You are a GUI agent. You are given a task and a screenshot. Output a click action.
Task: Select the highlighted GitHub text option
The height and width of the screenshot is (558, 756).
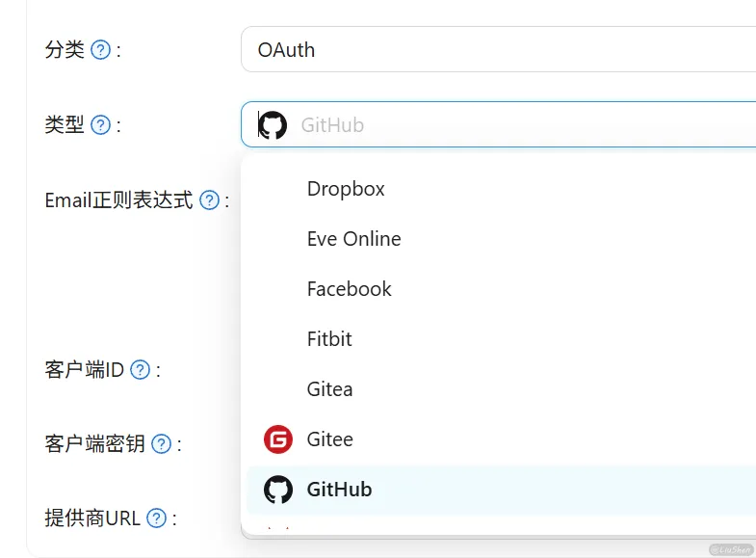click(x=339, y=490)
